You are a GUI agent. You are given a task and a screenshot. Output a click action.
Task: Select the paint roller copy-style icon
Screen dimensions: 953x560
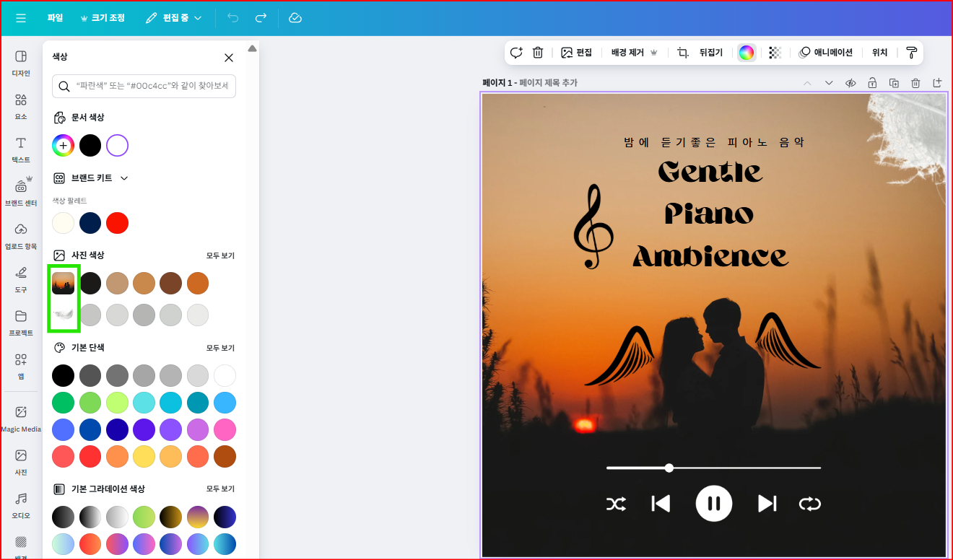[911, 52]
